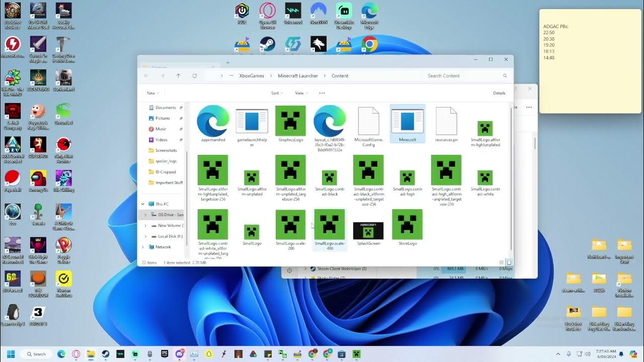Select the SplashScreen image
The image size is (644, 362).
click(x=368, y=233)
